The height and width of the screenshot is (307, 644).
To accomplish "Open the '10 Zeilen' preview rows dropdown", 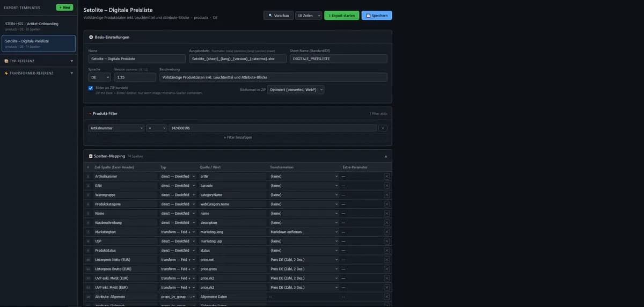I will (x=309, y=16).
